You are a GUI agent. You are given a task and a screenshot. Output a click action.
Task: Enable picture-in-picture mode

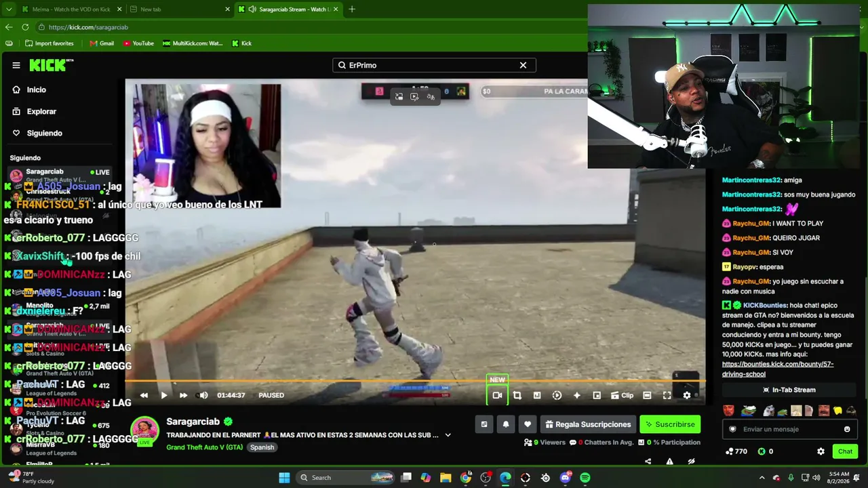pyautogui.click(x=597, y=395)
